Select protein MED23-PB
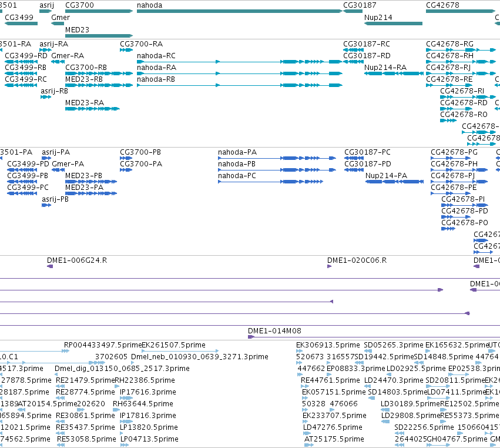The width and height of the screenshot is (500, 448). click(91, 182)
